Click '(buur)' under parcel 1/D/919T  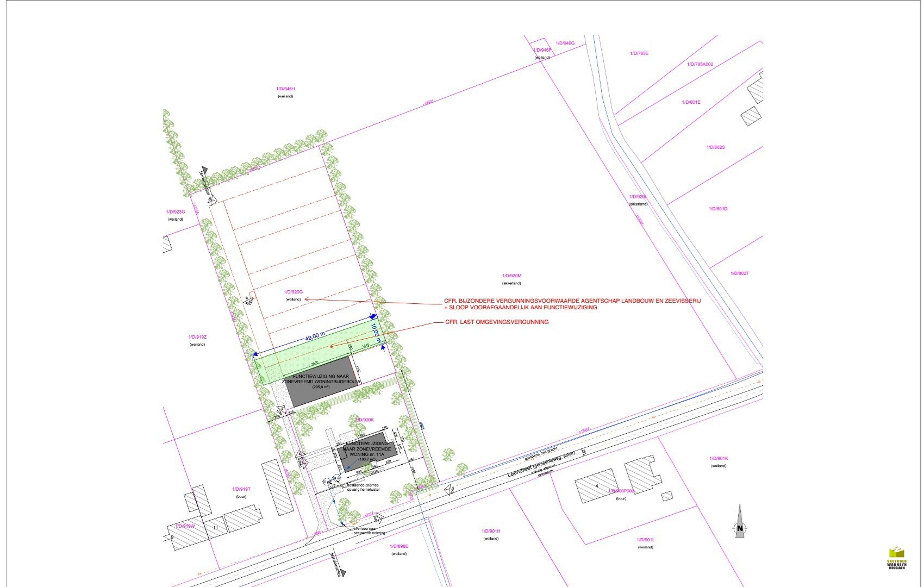[x=241, y=497]
